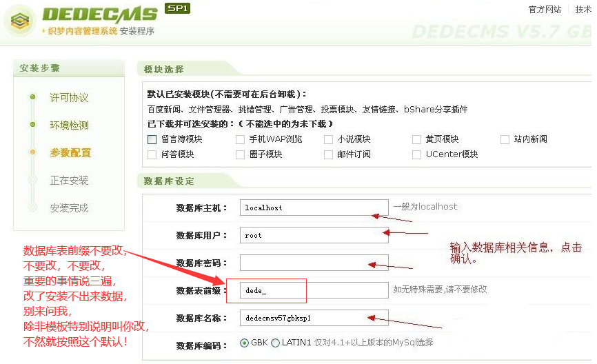Click the SP1 version badge
Viewport: 597px width, 364px height.
[177, 8]
